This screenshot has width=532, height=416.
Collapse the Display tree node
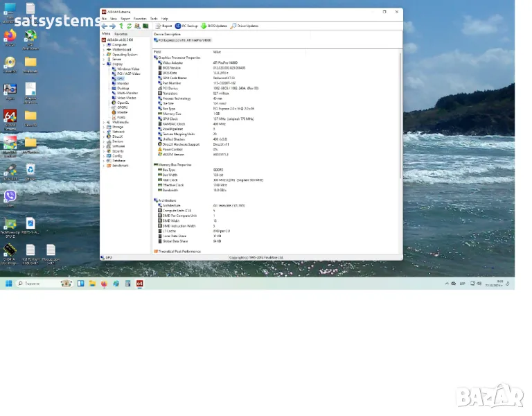pyautogui.click(x=104, y=64)
